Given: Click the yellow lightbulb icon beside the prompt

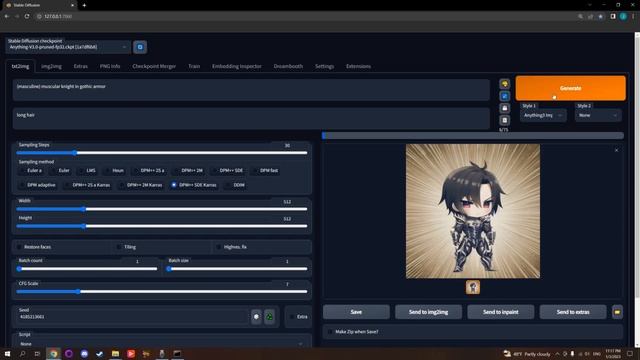Looking at the screenshot, I should pyautogui.click(x=504, y=84).
